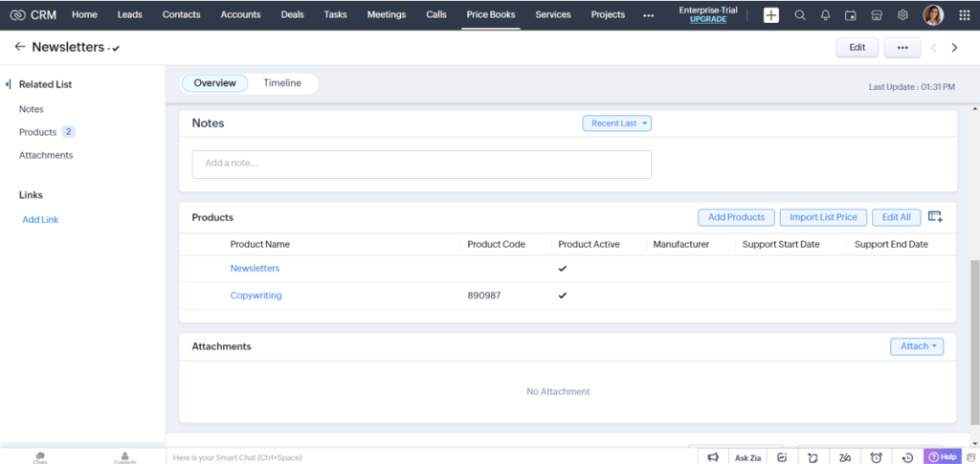
Task: Open the marketplace store icon
Action: pos(877,15)
